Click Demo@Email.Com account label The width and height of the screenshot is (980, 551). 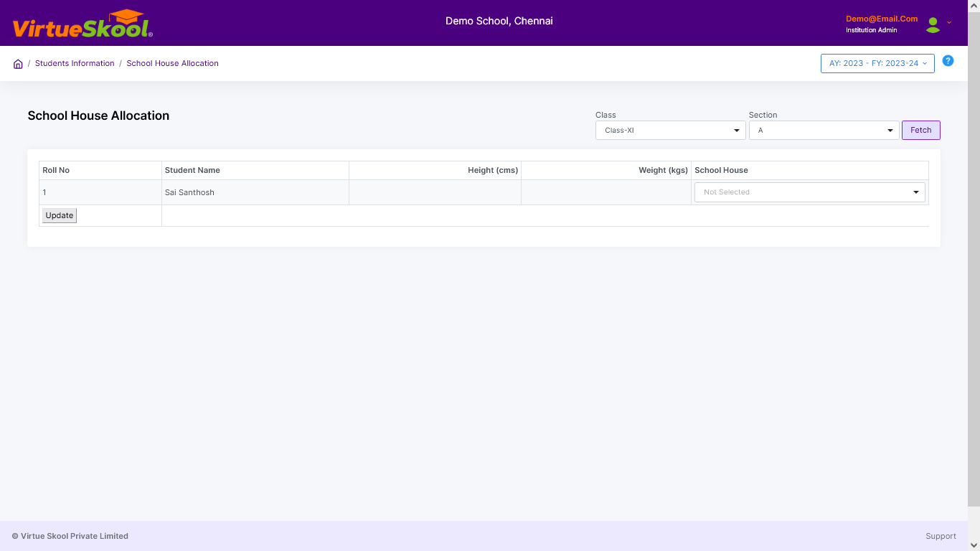pyautogui.click(x=882, y=19)
